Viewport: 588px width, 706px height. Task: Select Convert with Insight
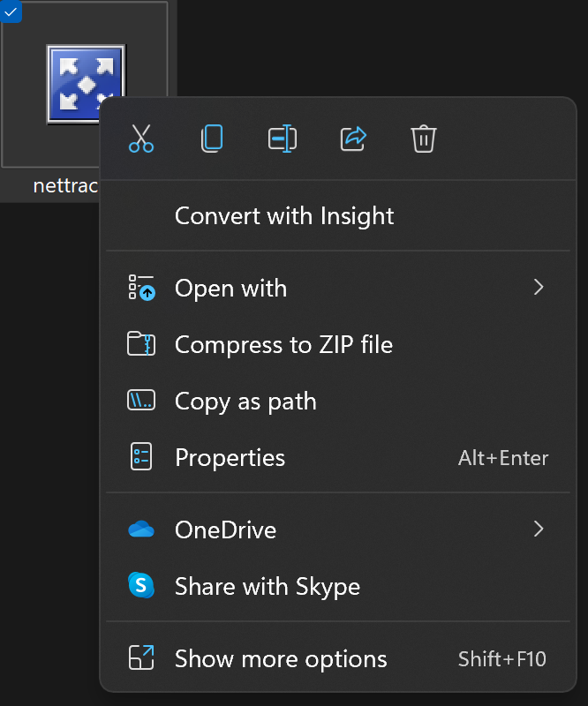(284, 215)
